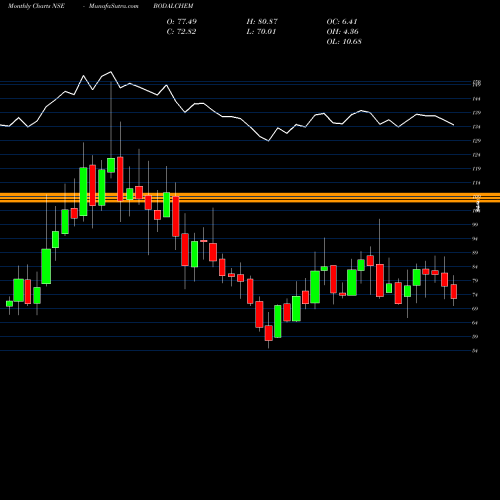The width and height of the screenshot is (500, 500).
Task: Click the 134 price axis label
Action: tap(476, 127)
